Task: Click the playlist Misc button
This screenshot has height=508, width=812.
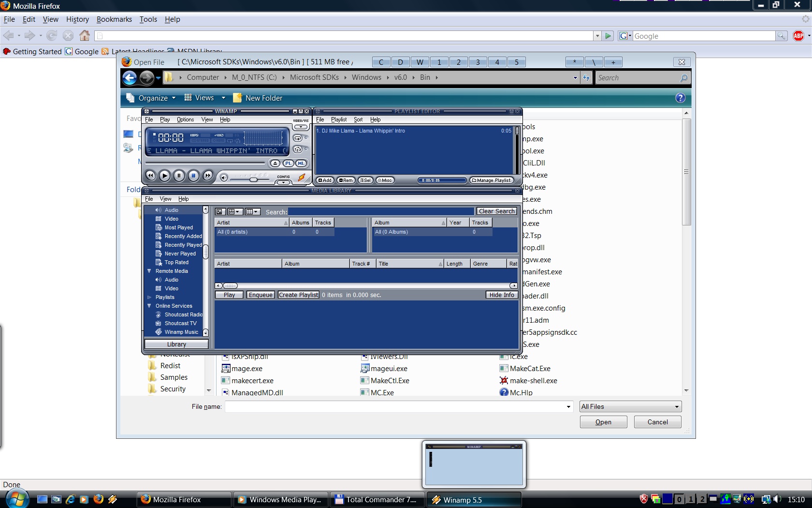Action: pyautogui.click(x=385, y=180)
